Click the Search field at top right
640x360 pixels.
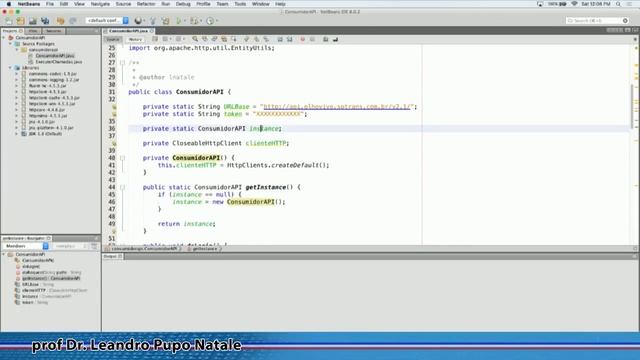click(597, 20)
